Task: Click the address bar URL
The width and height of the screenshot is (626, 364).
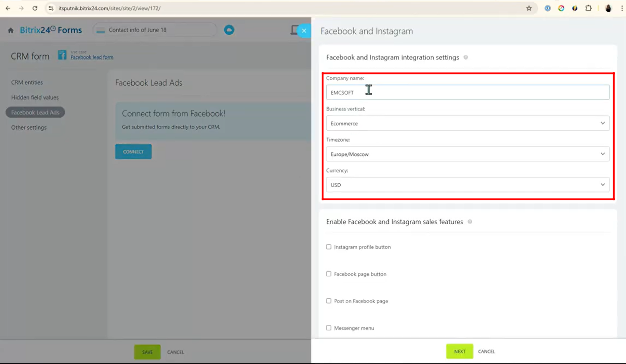Action: pyautogui.click(x=110, y=8)
